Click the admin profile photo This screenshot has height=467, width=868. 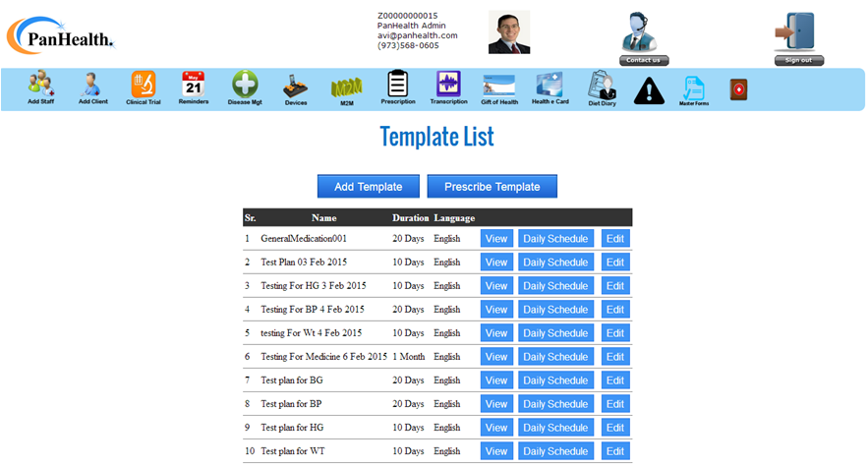click(x=509, y=32)
